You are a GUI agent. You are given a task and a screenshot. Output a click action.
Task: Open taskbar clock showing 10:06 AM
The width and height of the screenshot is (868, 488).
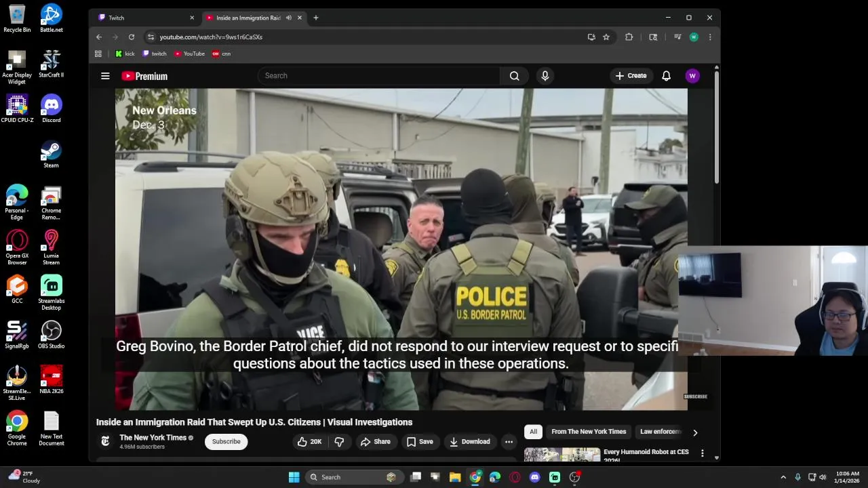[x=848, y=477]
